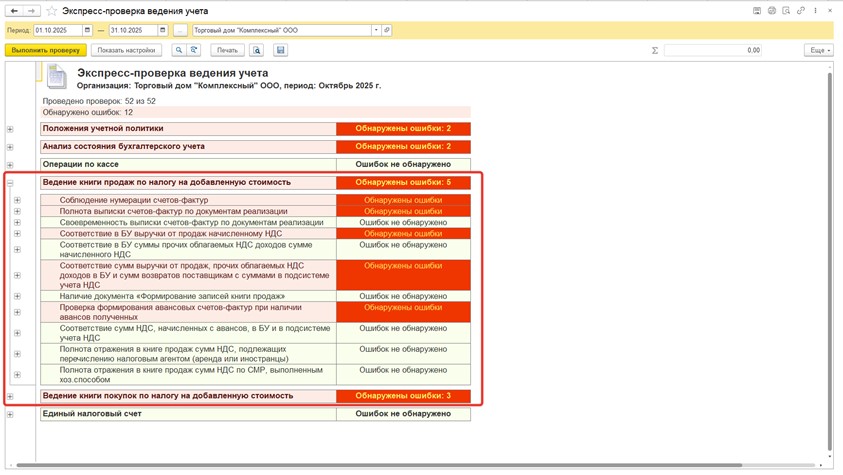Screen dimensions: 843x475
Task: Click the back navigation arrow
Action: (14, 11)
